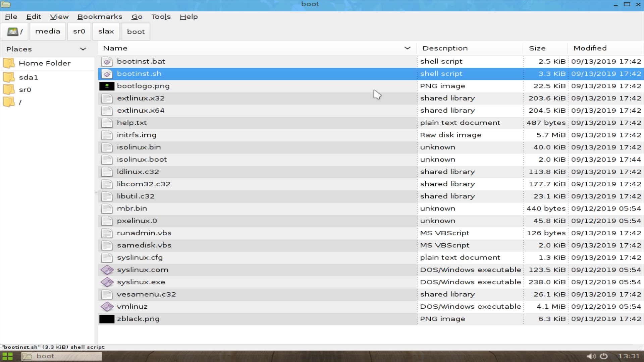This screenshot has height=362, width=644.
Task: Click the zblack.png black thumbnail
Action: [107, 319]
